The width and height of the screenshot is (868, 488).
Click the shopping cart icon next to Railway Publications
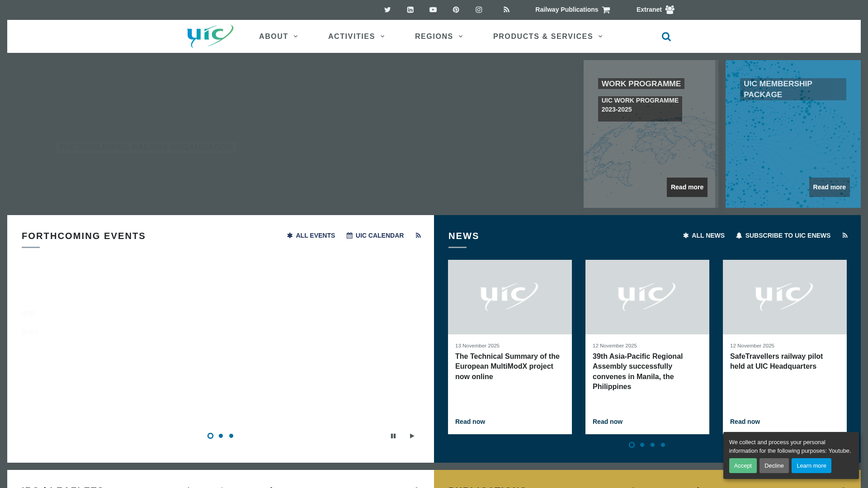click(x=606, y=9)
